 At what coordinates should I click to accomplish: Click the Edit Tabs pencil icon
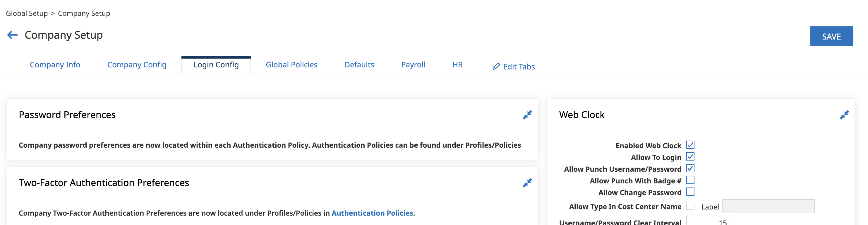[x=496, y=67]
